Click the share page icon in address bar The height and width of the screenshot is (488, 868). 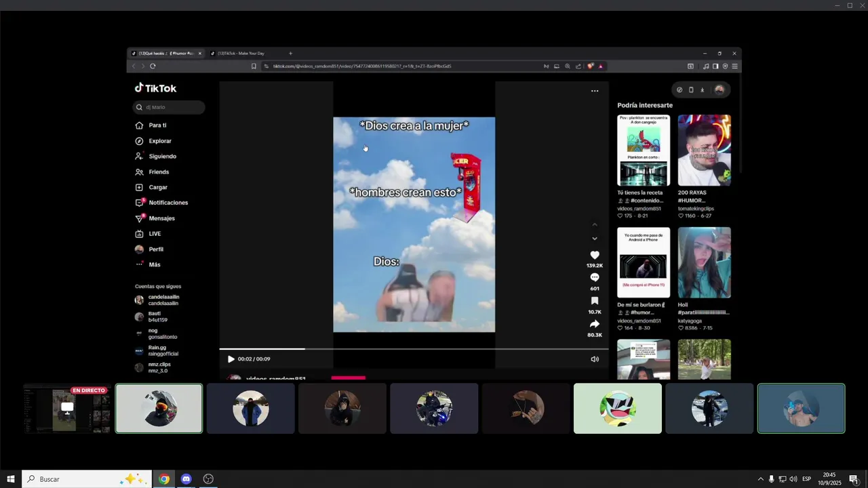pyautogui.click(x=578, y=66)
